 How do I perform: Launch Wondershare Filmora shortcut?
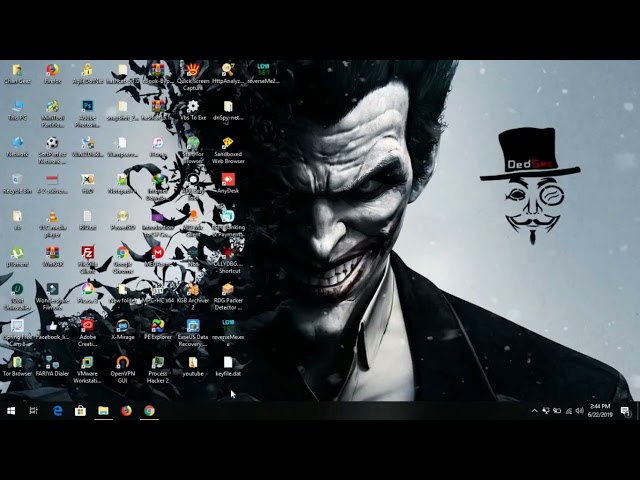[x=52, y=297]
